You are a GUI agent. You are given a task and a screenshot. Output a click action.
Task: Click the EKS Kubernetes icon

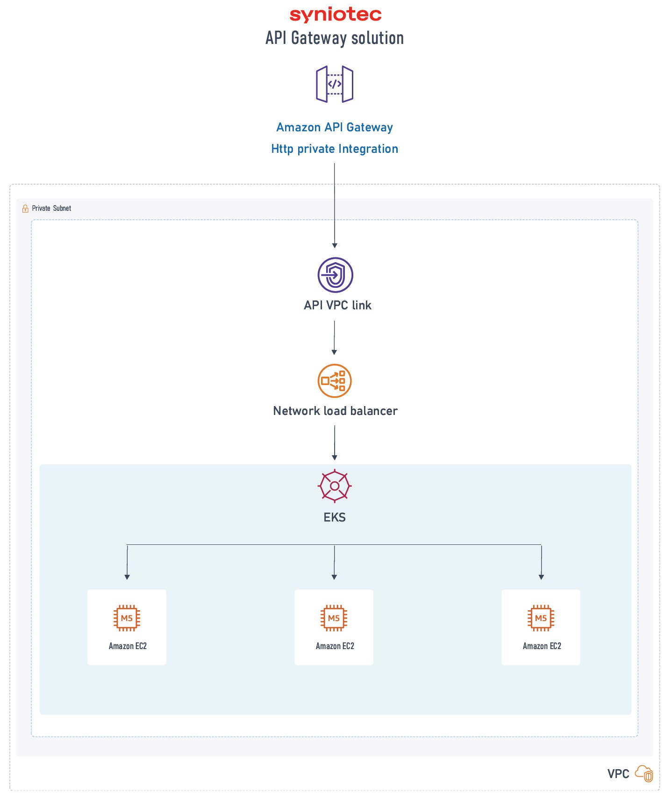[335, 486]
